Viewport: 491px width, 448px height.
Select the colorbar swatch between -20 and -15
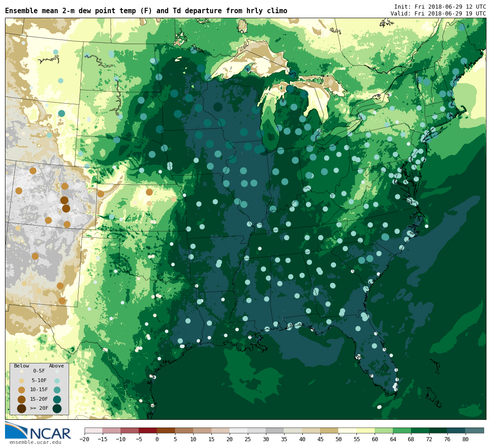94,430
